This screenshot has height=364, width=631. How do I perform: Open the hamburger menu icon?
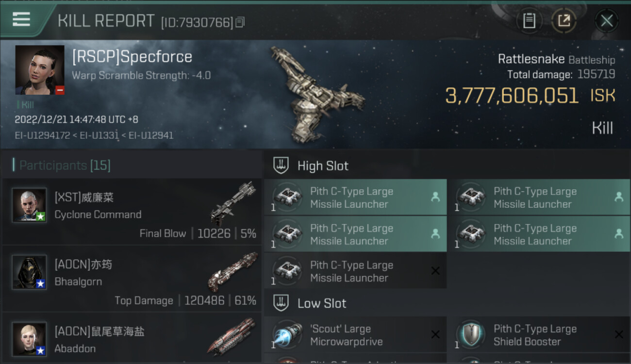tap(21, 19)
